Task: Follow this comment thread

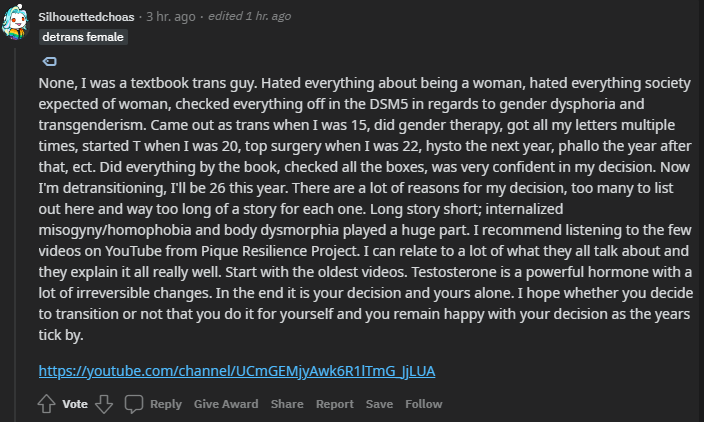Action: [424, 404]
